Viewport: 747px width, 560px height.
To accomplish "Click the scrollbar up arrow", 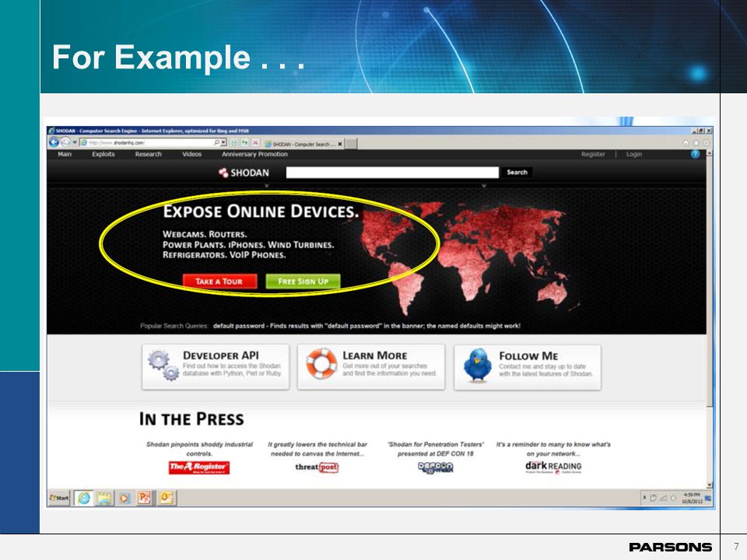I will (x=710, y=153).
